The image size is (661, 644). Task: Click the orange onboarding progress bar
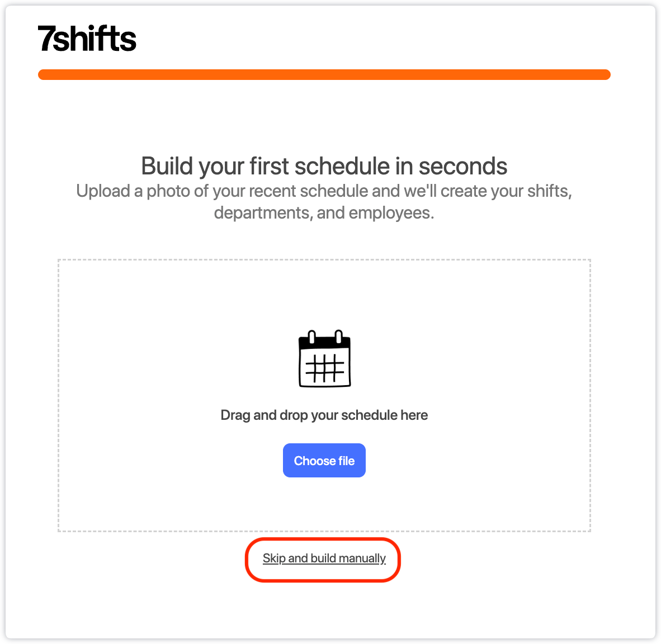[324, 75]
